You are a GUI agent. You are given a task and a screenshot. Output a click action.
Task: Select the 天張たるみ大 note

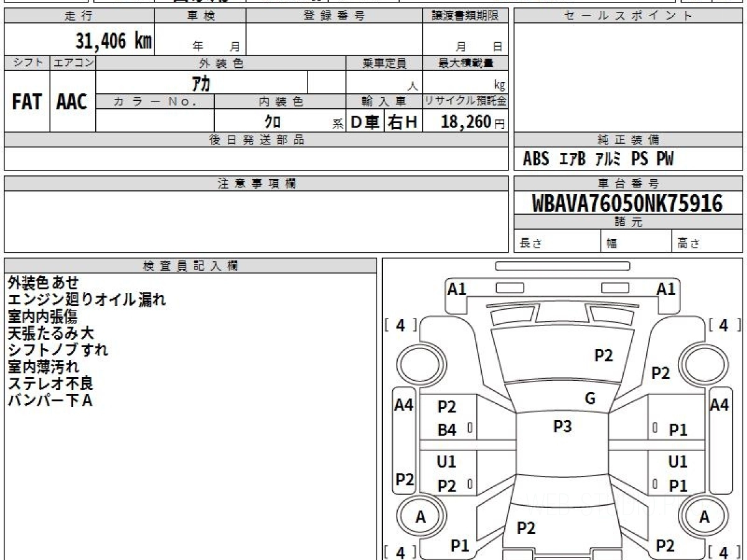pos(50,334)
